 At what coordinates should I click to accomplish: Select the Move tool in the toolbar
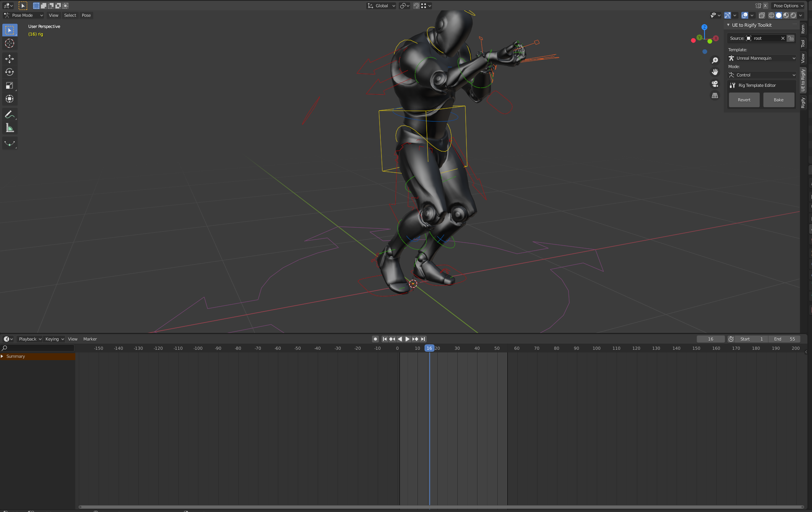[x=10, y=59]
